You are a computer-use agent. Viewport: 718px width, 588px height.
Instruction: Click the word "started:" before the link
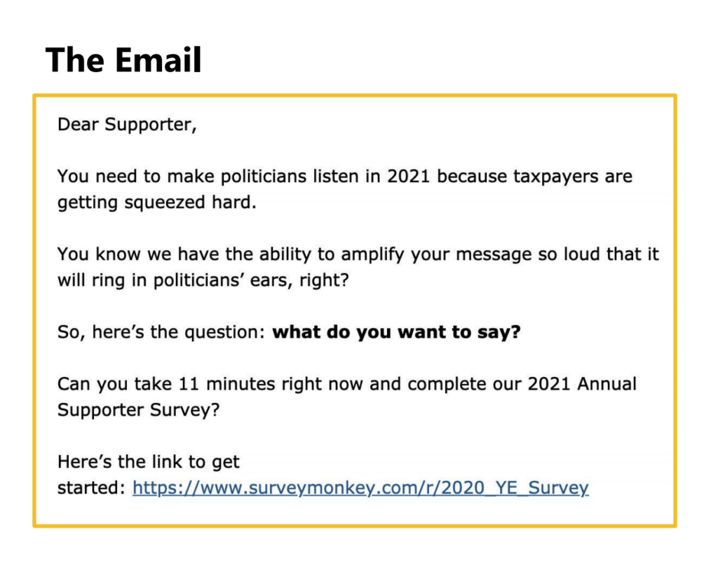click(91, 488)
